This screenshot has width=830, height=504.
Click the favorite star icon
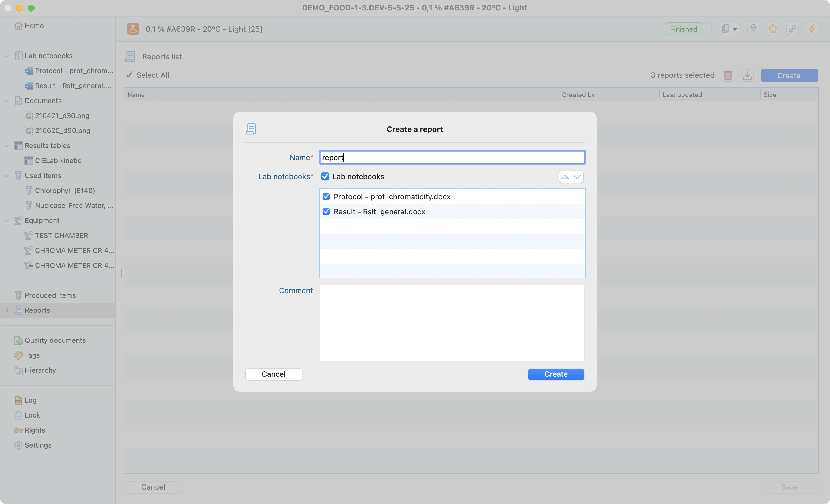click(773, 29)
